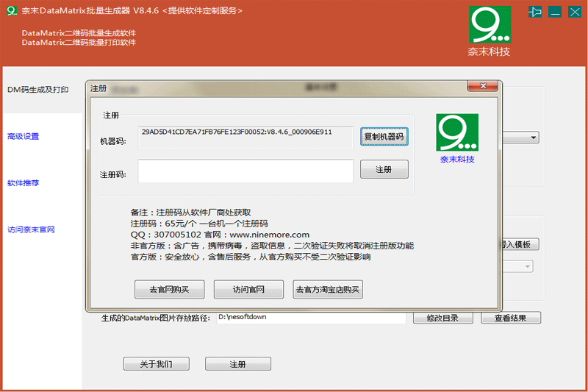Open 软件推荐 in sidebar
This screenshot has width=588, height=392.
[x=24, y=183]
